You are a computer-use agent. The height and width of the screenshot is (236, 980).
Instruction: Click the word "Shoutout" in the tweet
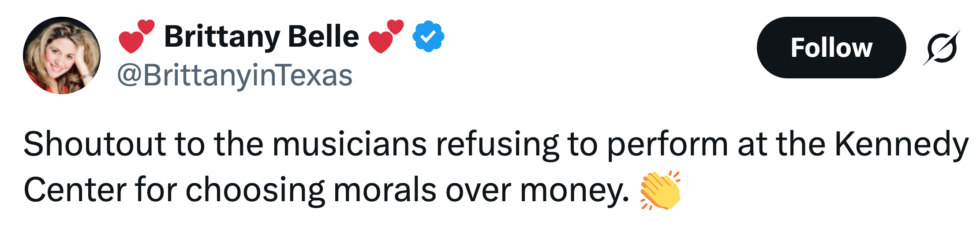(94, 144)
